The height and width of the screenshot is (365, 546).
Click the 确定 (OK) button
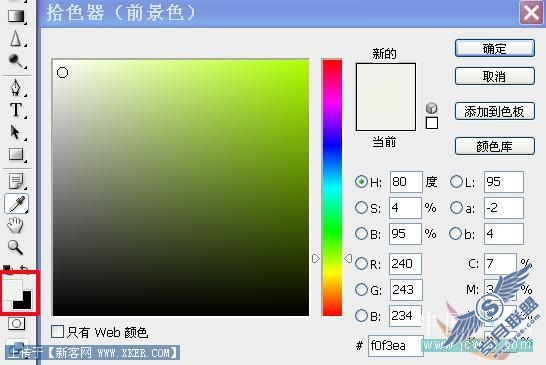[x=494, y=48]
